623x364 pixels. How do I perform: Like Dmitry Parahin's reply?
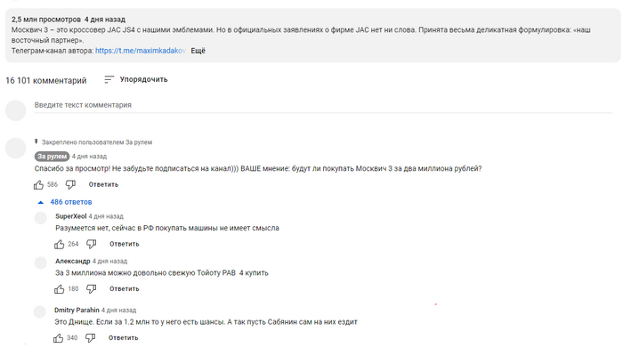58,338
